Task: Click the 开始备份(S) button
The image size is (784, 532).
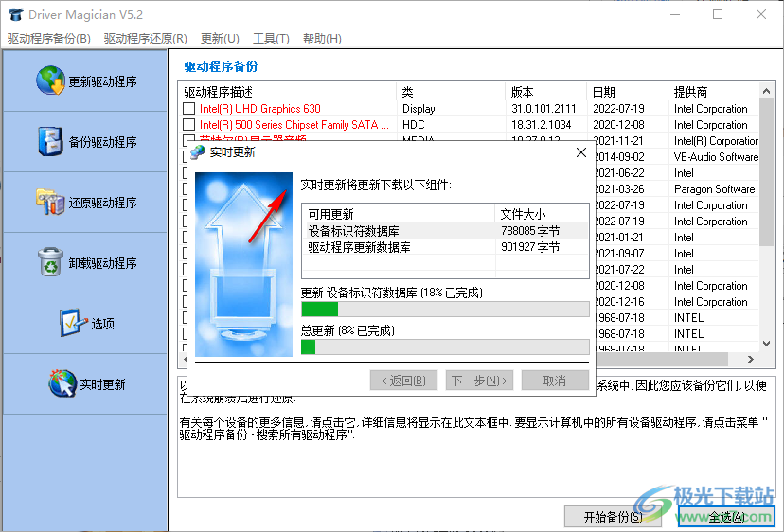Action: (614, 517)
